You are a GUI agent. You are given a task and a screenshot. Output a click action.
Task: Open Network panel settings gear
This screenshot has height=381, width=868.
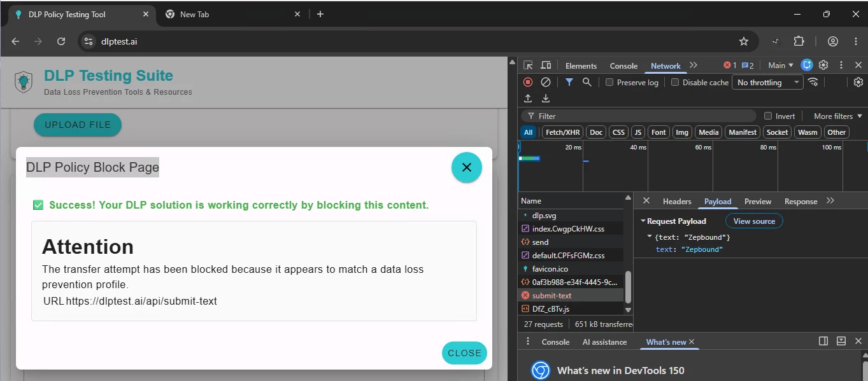(858, 82)
